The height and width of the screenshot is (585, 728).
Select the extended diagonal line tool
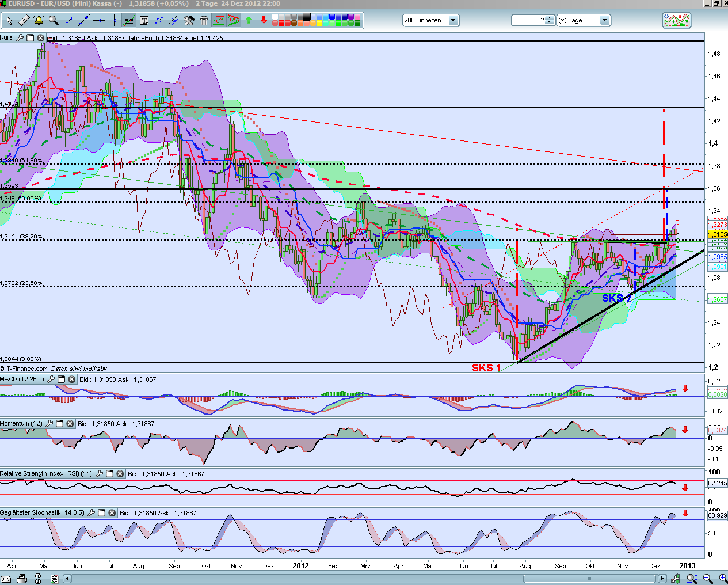click(84, 20)
